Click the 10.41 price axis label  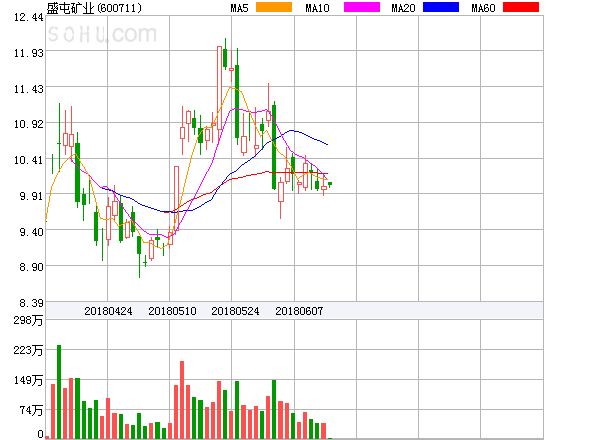click(x=29, y=160)
